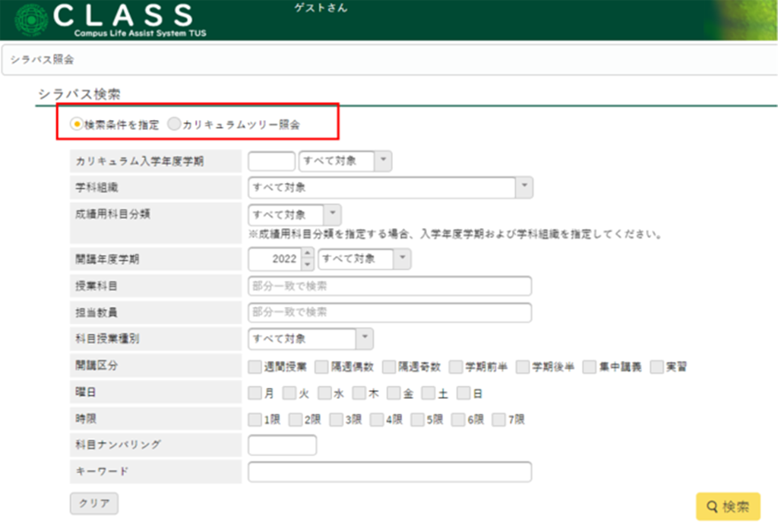Viewport: 778px width, 532px height.
Task: Click the カリキュラム入学年度 year input box
Action: pyautogui.click(x=271, y=161)
